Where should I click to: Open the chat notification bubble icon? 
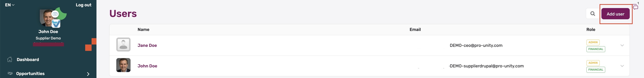[635, 7]
